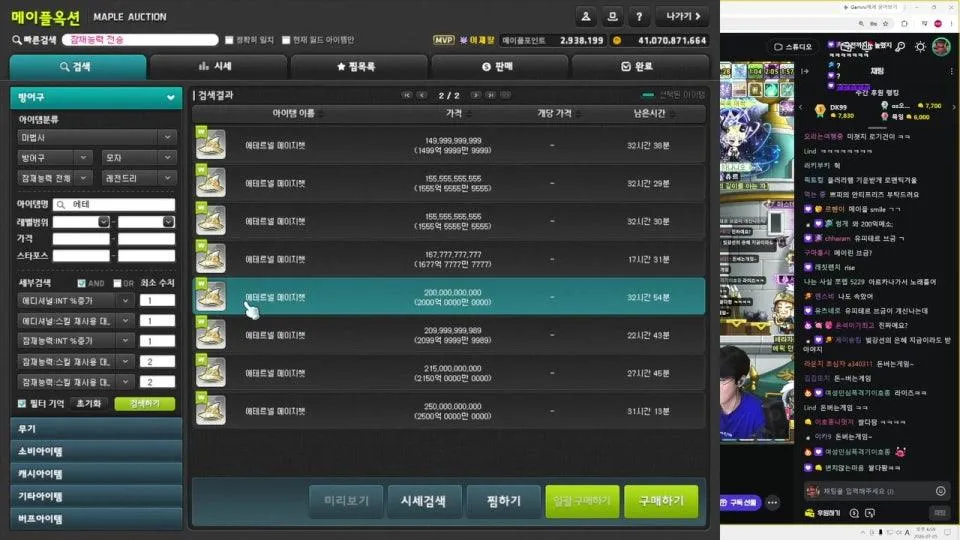The width and height of the screenshot is (960, 540).
Task: Switch to the 찜목록 tab
Action: [x=359, y=67]
